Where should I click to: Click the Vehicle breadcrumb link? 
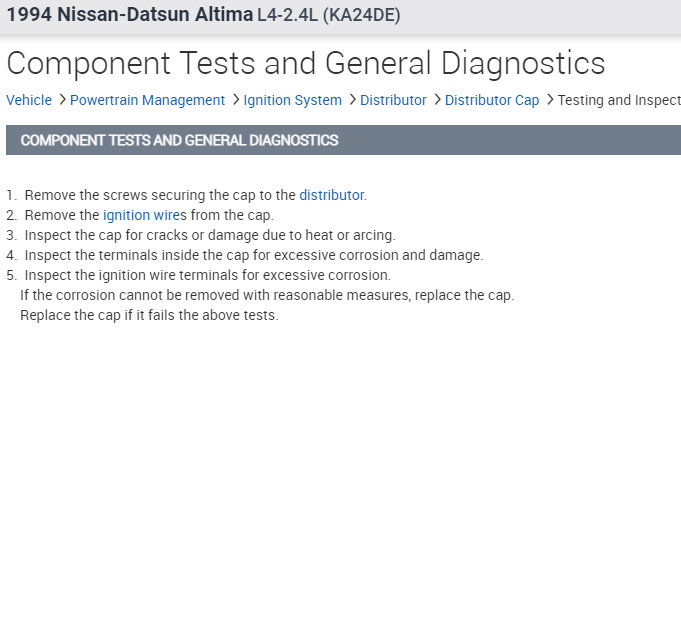click(x=29, y=100)
